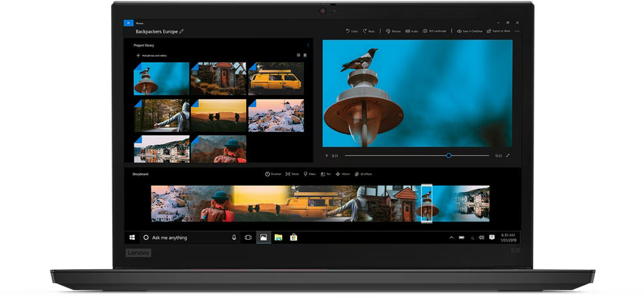Image resolution: width=644 pixels, height=298 pixels.
Task: Open the Duration tool in the storyboard
Action: [x=273, y=174]
